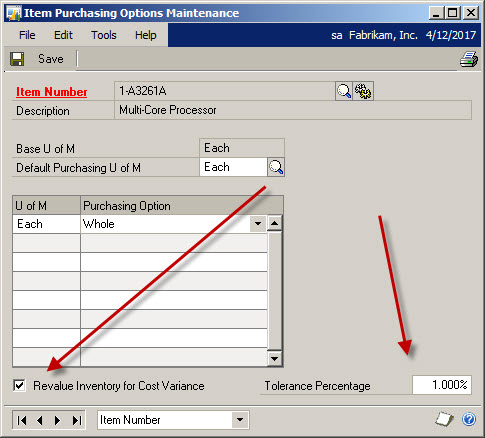Viewport: 485px width, 438px height.
Task: Go to next record arrow
Action: [57, 420]
